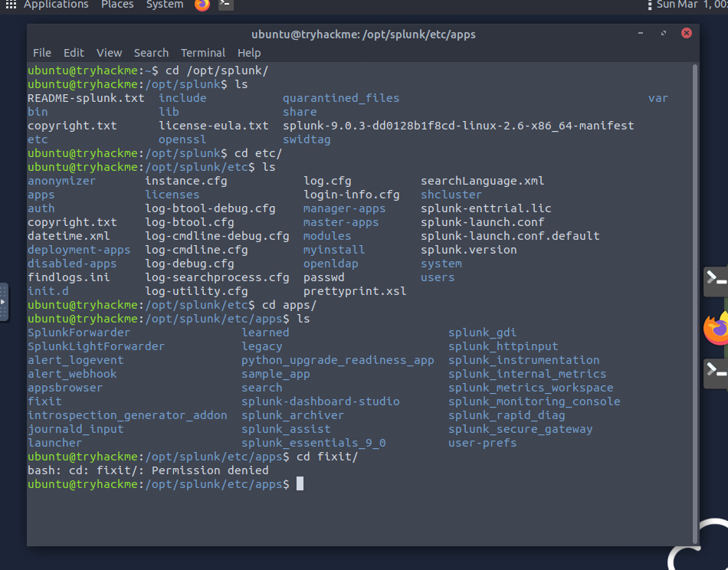Click the Applications grid icon

pyautogui.click(x=11, y=5)
